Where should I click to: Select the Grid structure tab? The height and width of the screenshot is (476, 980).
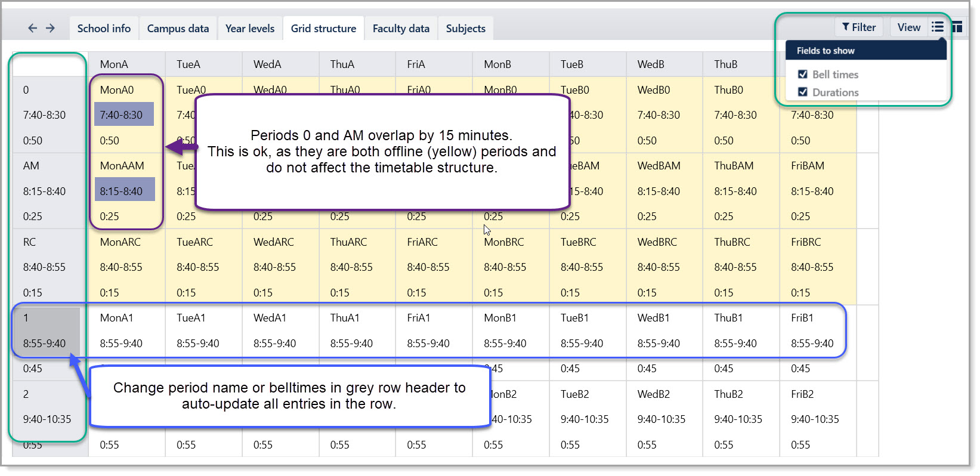coord(323,29)
